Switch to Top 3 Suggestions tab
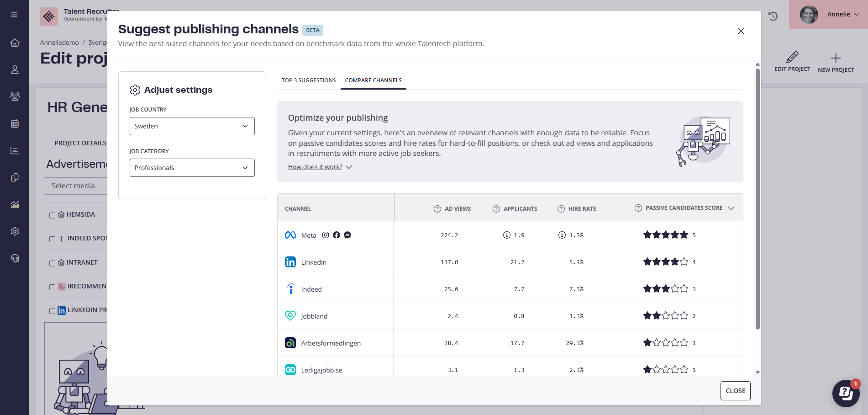The height and width of the screenshot is (415, 868). (309, 80)
